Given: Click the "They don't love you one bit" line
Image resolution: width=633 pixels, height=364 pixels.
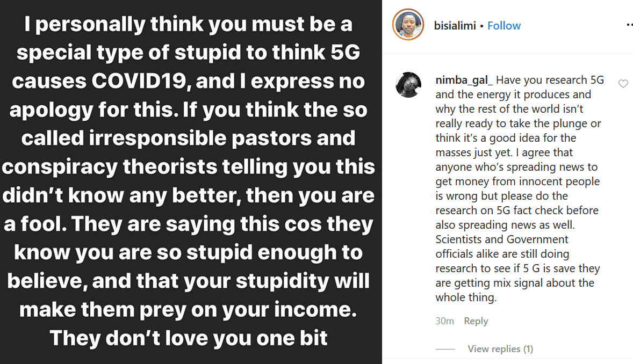Looking at the screenshot, I should [189, 338].
